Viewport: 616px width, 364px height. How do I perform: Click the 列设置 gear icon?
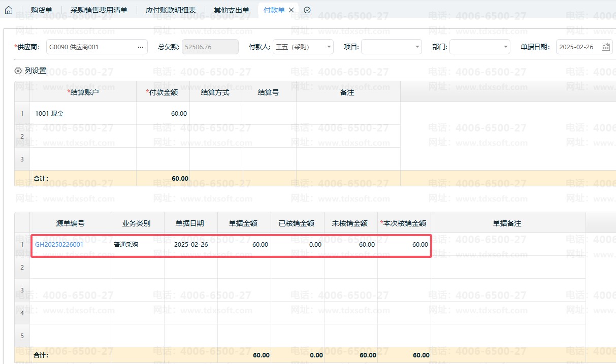point(18,71)
